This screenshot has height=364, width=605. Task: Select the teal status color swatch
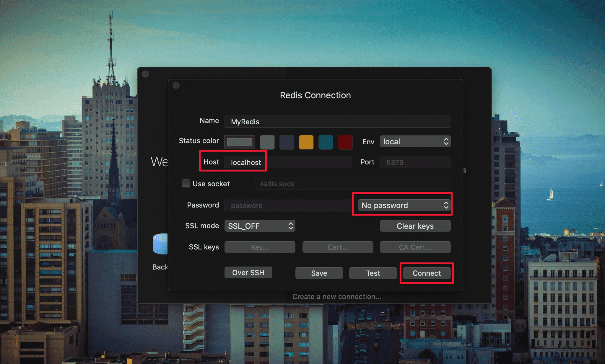point(326,142)
